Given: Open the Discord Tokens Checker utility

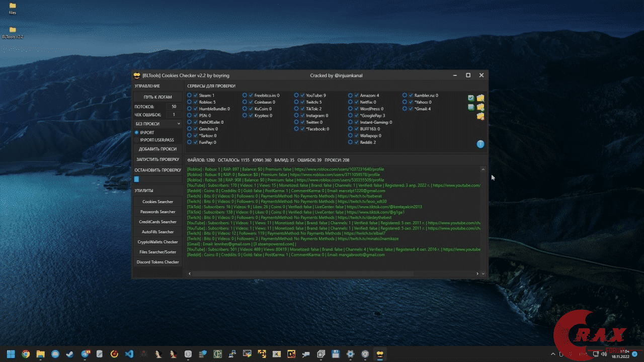Looking at the screenshot, I should click(157, 262).
